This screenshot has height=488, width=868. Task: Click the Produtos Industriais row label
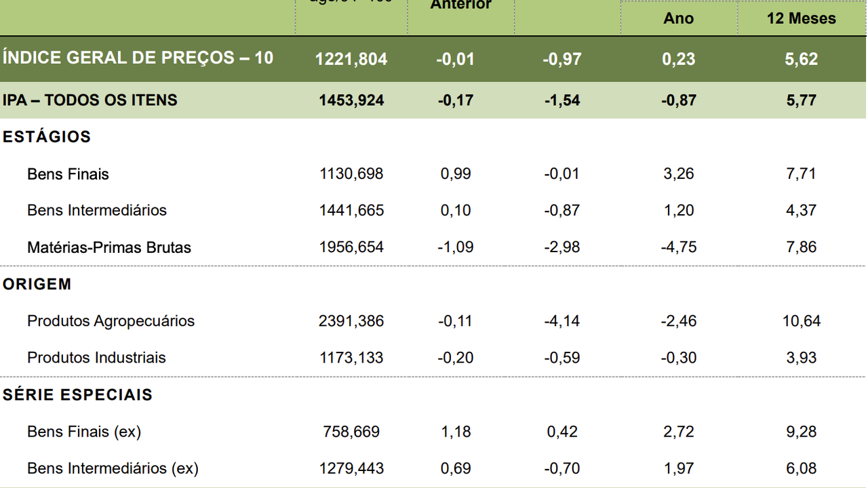(x=96, y=358)
